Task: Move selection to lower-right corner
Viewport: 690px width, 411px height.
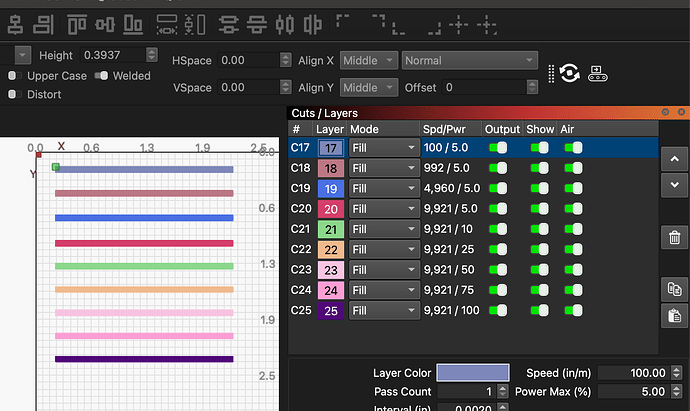Action: (434, 28)
